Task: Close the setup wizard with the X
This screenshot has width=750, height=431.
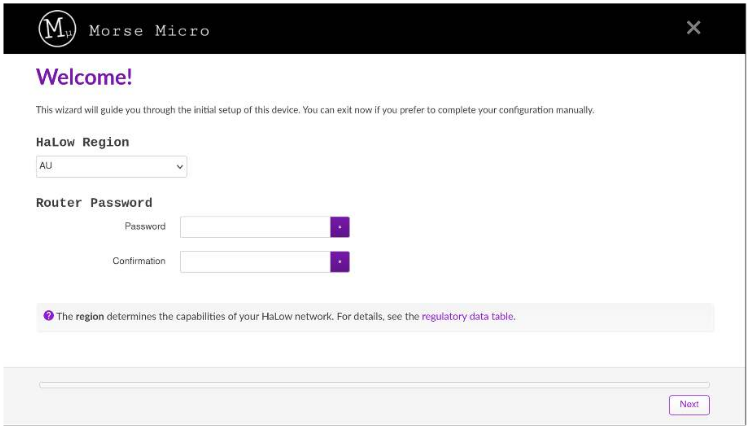Action: pos(693,28)
